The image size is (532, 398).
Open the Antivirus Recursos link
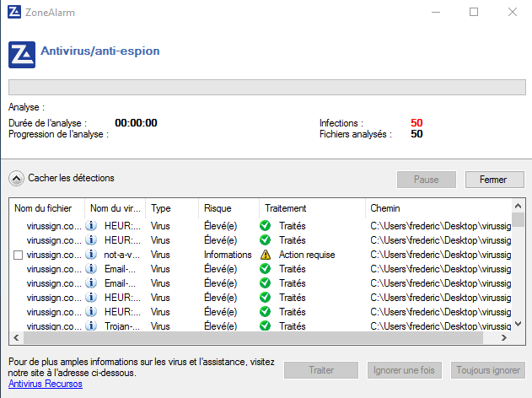point(46,384)
